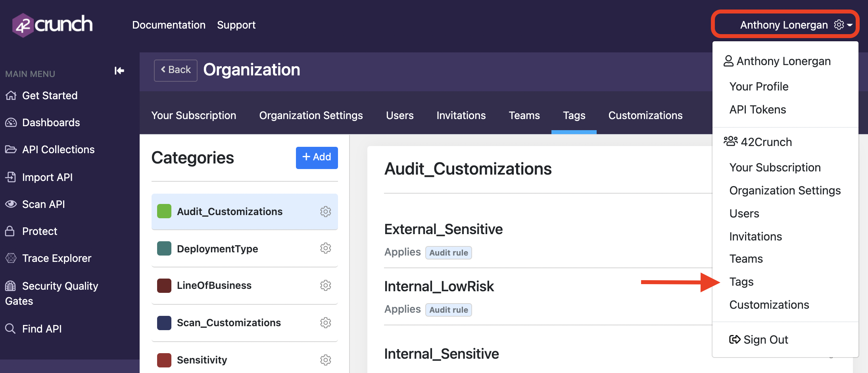Image resolution: width=868 pixels, height=373 pixels.
Task: Open the Customizations tab
Action: click(x=645, y=115)
